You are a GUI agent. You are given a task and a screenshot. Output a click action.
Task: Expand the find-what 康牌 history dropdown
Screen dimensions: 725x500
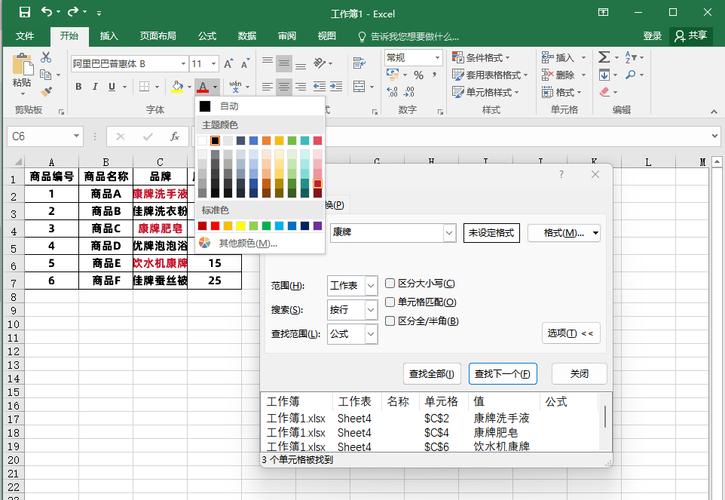pyautogui.click(x=449, y=233)
